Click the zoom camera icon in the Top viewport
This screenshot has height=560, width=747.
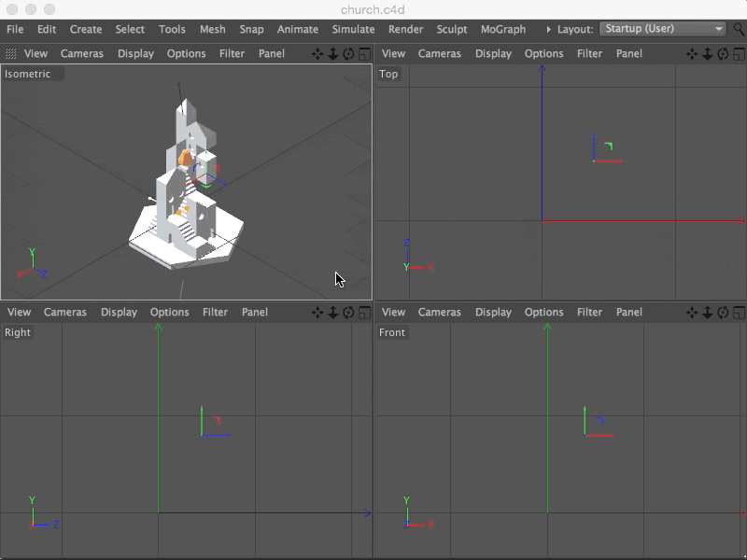pos(706,53)
